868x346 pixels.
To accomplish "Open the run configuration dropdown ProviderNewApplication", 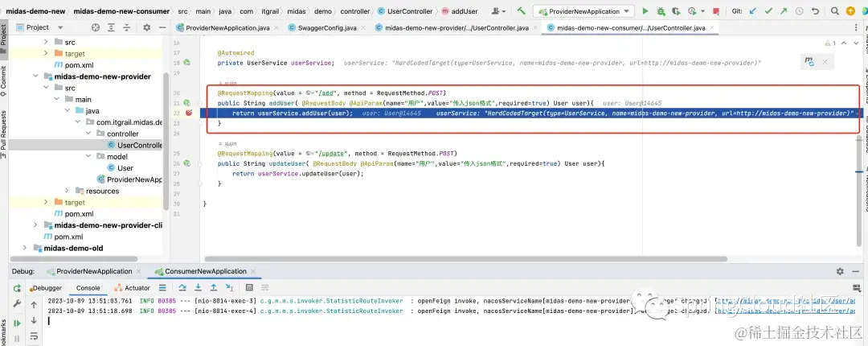I will pyautogui.click(x=583, y=11).
